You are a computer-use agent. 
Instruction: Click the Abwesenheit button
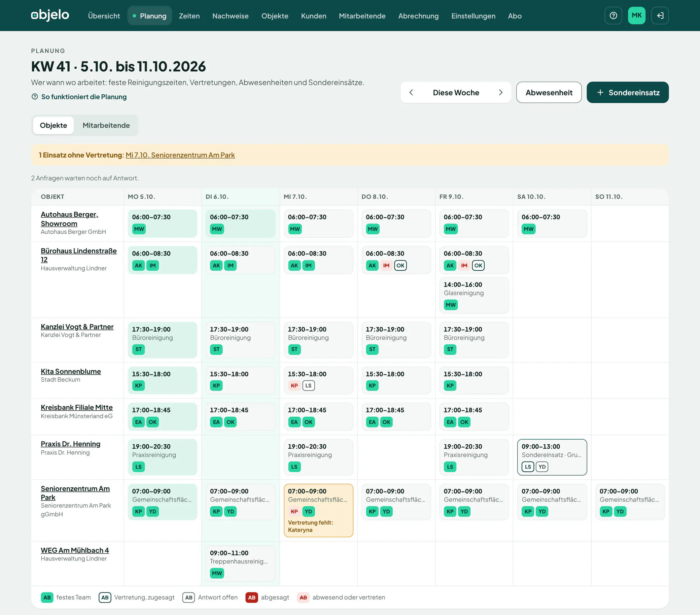pyautogui.click(x=549, y=93)
